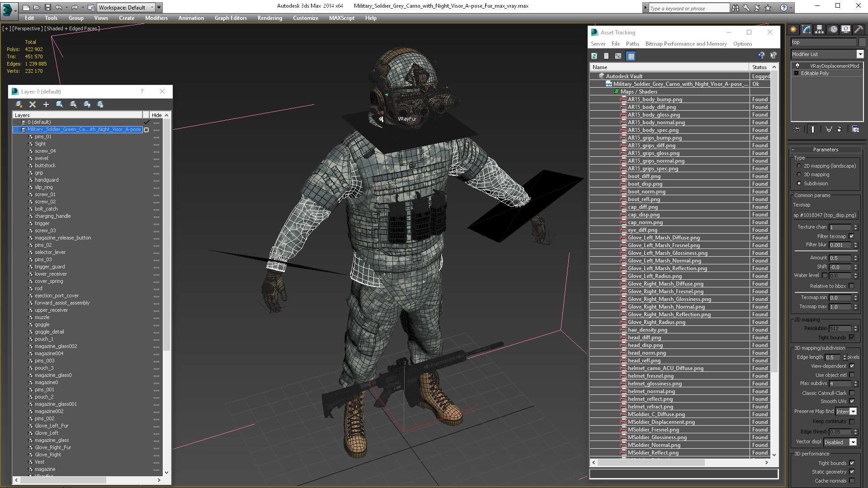This screenshot has height=488, width=868.
Task: Enable Relative to bbox checkbox
Action: click(x=852, y=286)
